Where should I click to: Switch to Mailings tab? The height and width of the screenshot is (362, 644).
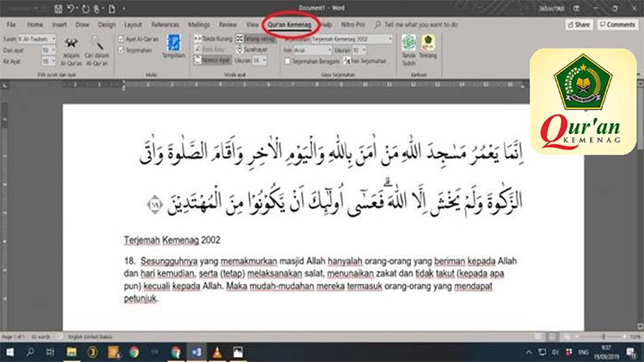click(199, 24)
